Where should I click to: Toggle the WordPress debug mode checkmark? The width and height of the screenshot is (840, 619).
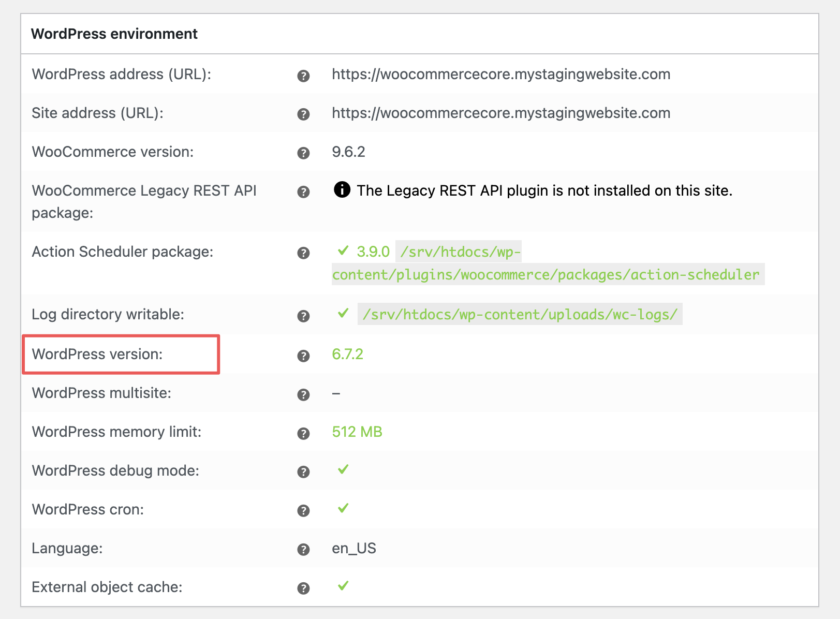click(343, 470)
